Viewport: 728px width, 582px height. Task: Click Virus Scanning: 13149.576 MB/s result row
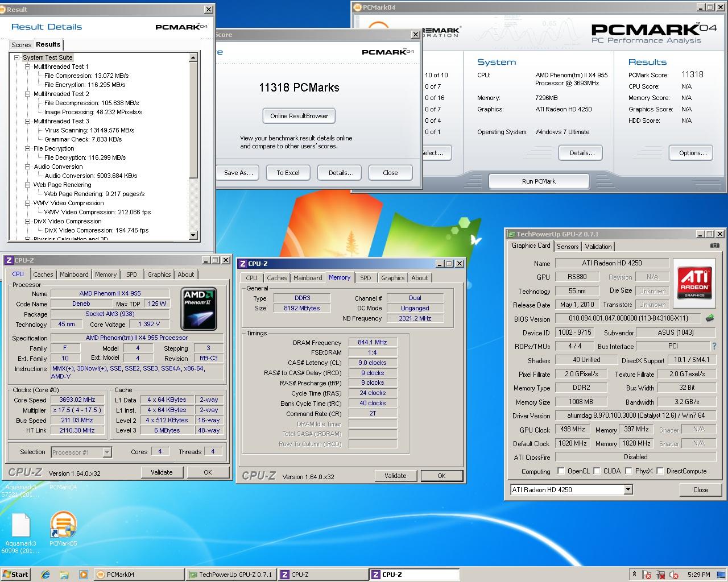tap(89, 130)
